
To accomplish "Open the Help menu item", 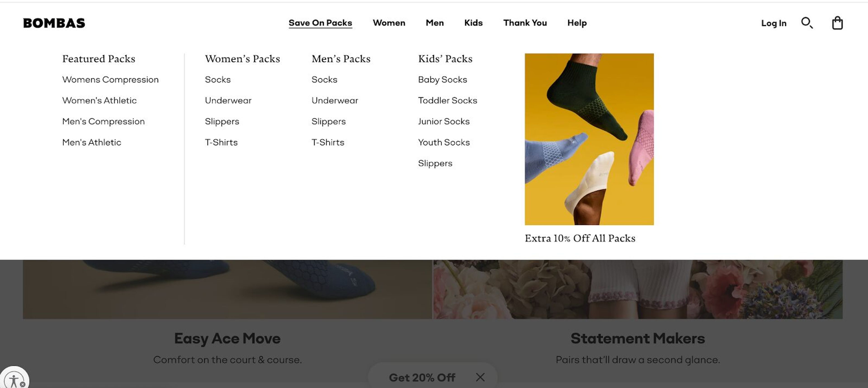I will 577,23.
